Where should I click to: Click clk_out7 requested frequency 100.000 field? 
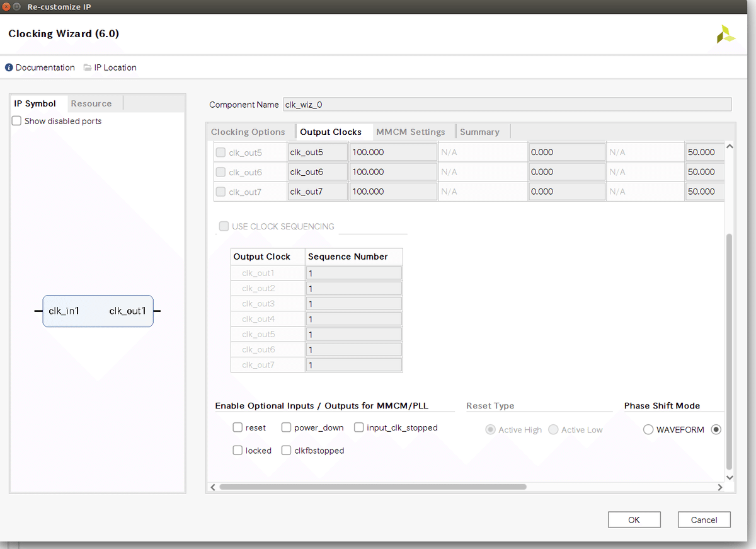click(x=394, y=192)
